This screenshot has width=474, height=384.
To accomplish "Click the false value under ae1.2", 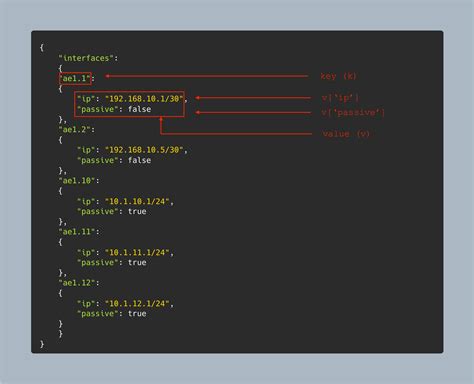I will (139, 160).
